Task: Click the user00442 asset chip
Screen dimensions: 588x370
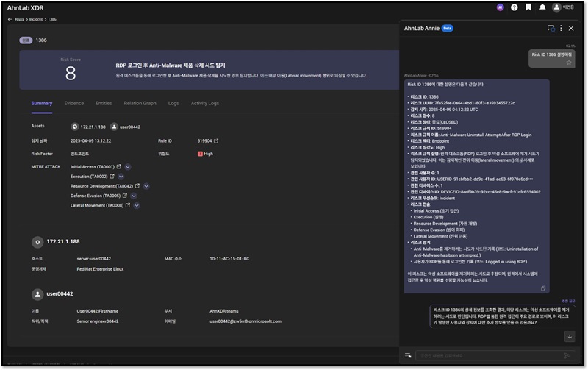Action: click(x=126, y=127)
